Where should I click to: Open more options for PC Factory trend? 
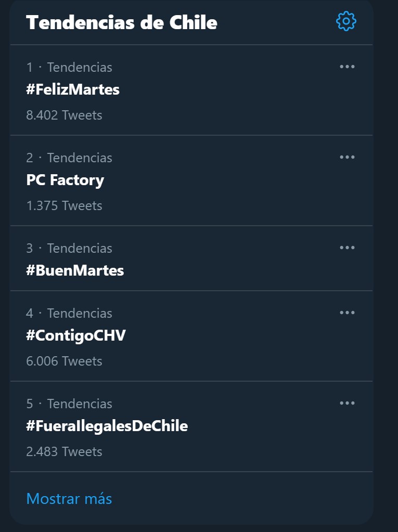pyautogui.click(x=347, y=157)
